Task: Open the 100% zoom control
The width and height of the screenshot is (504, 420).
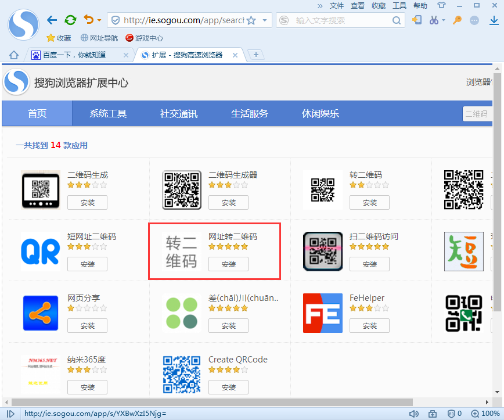Action: [x=485, y=414]
